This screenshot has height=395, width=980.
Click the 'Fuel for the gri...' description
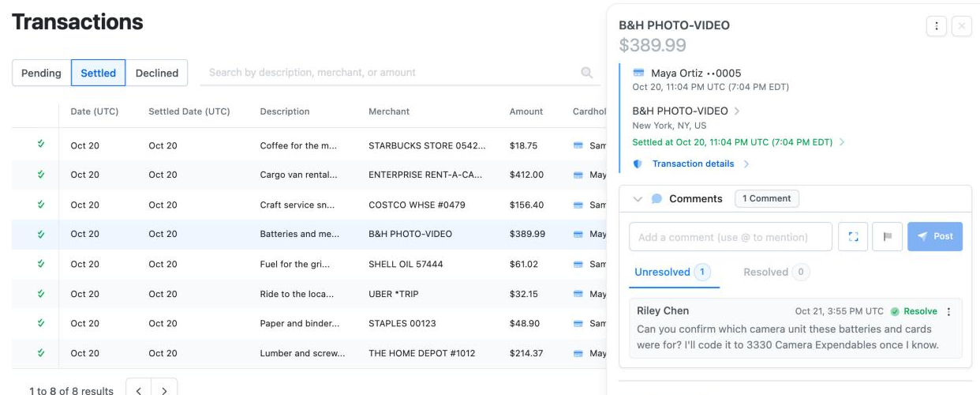[295, 264]
